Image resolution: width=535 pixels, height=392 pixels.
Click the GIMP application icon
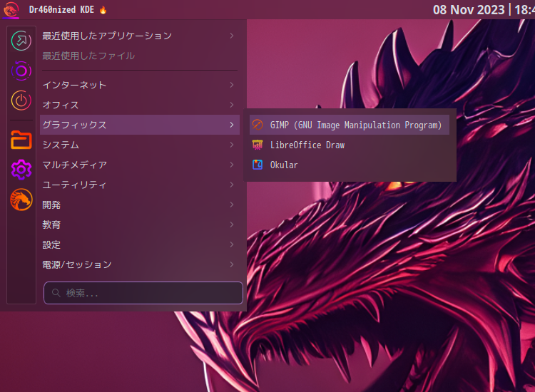tap(258, 125)
